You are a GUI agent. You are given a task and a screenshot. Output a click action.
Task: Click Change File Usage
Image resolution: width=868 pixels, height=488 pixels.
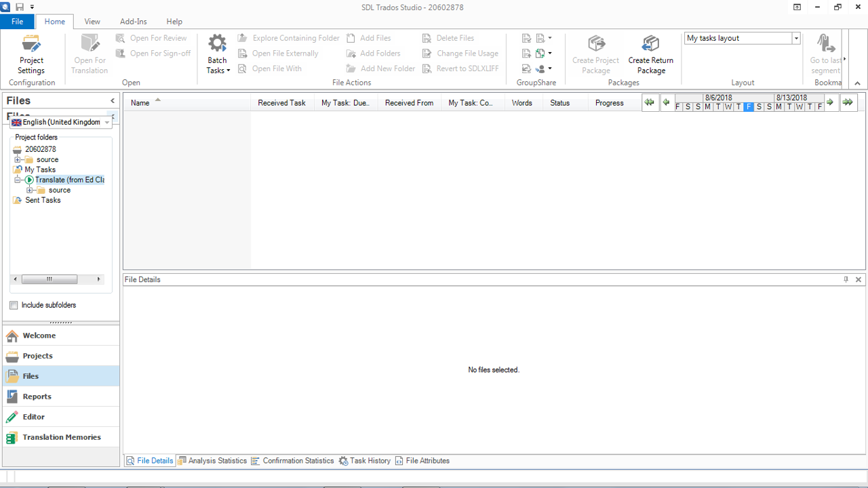tap(460, 53)
